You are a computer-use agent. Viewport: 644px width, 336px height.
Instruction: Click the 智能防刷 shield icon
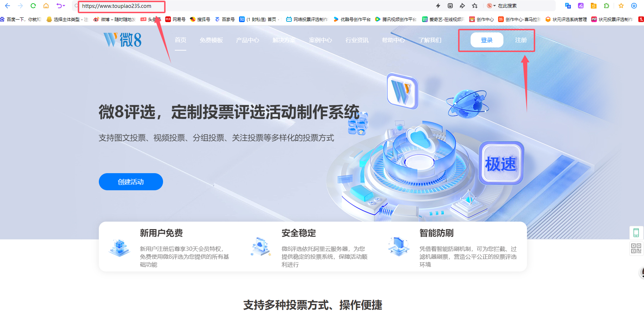[x=399, y=246]
